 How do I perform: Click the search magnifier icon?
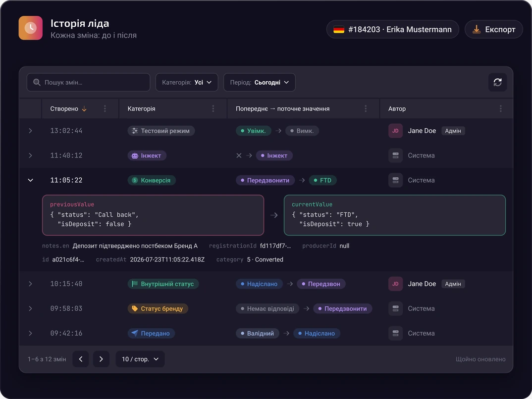(x=37, y=82)
